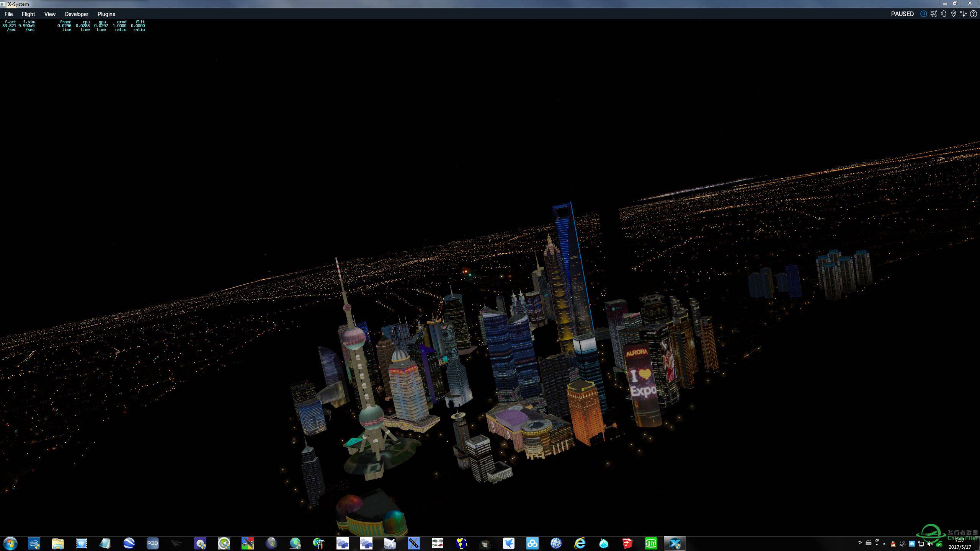The width and height of the screenshot is (980, 551).
Task: Toggle the volume speaker tray icon
Action: [x=930, y=544]
